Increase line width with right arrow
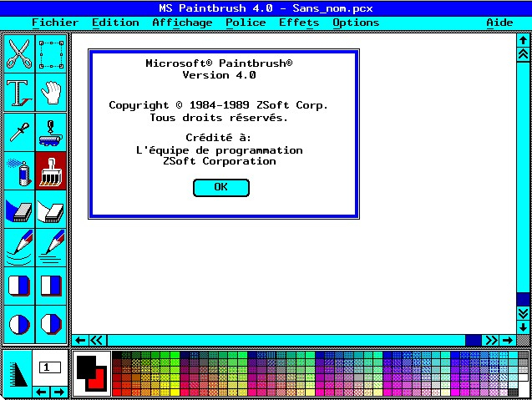The image size is (532, 400). tap(59, 392)
